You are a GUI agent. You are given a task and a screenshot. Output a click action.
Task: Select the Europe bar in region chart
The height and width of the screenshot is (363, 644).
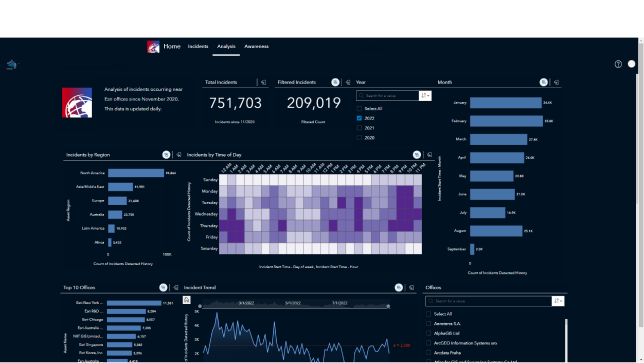117,201
